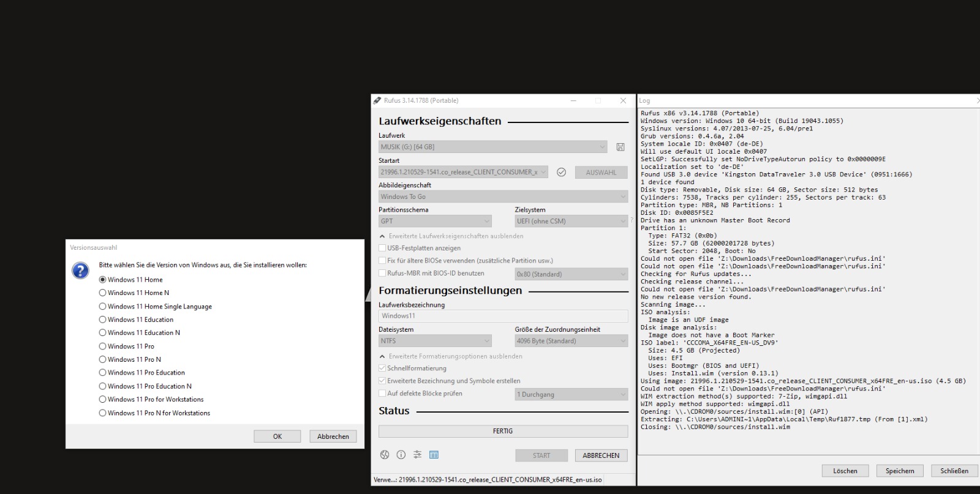Click the log line 'No new release version found.'
The image size is (980, 494).
696,297
